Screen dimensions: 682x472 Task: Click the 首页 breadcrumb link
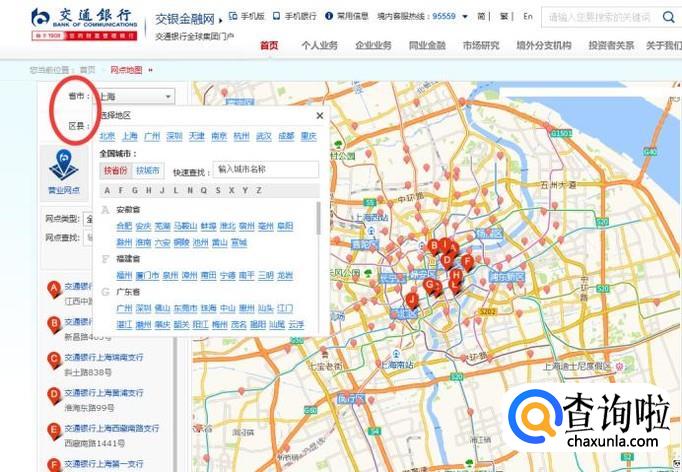87,70
